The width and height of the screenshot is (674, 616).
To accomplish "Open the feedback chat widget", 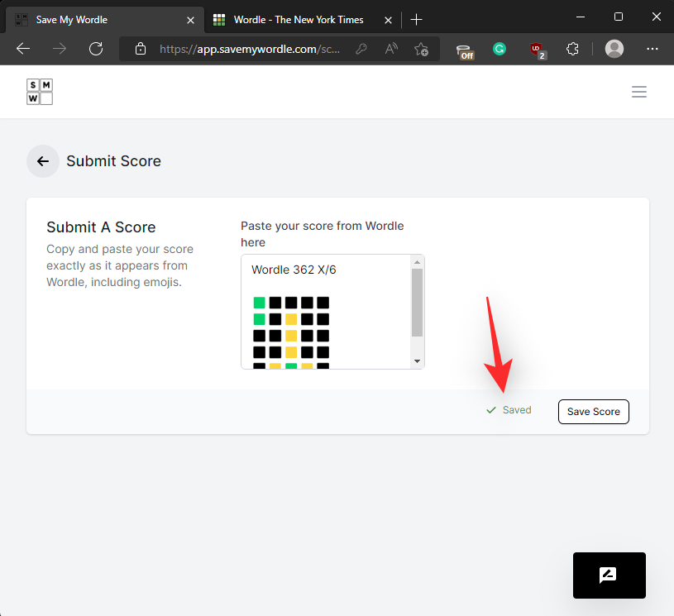I will (609, 575).
